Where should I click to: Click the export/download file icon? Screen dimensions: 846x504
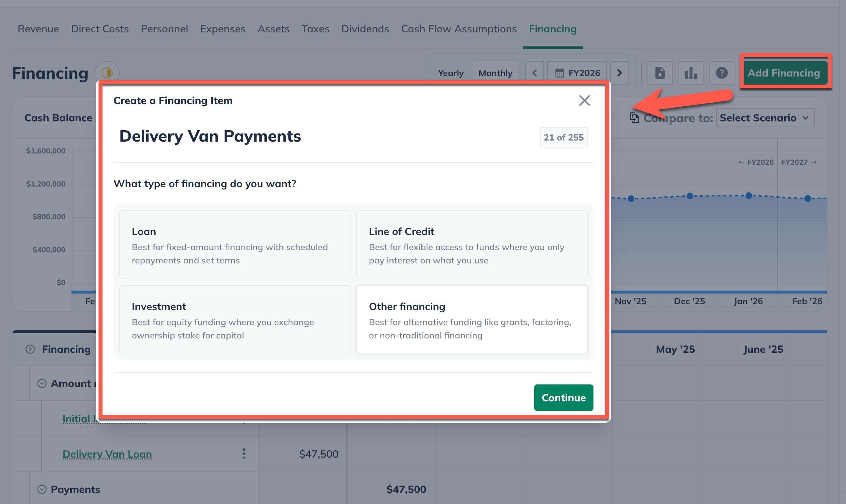click(660, 73)
